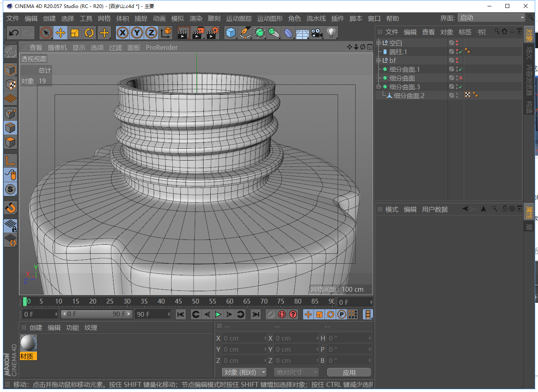Play the animation forward
538x392 pixels.
(x=218, y=314)
